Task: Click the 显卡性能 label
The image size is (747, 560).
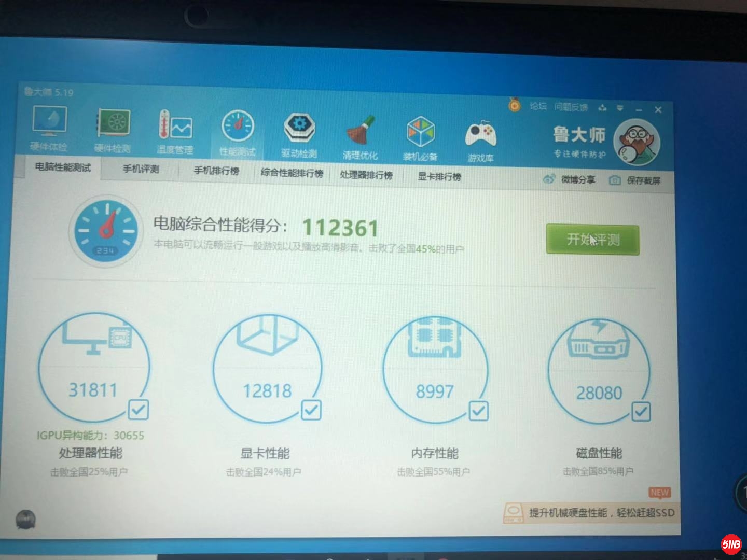Action: tap(265, 454)
